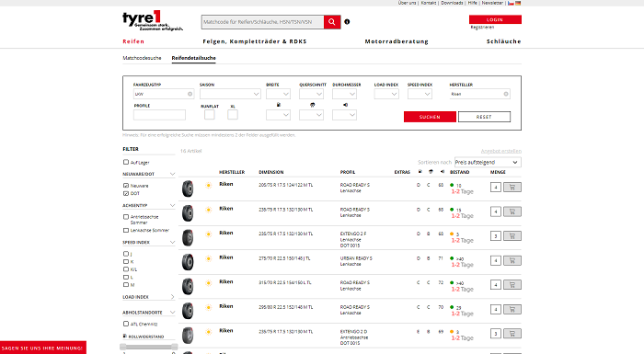
Task: Click the Suchen button
Action: click(x=430, y=117)
